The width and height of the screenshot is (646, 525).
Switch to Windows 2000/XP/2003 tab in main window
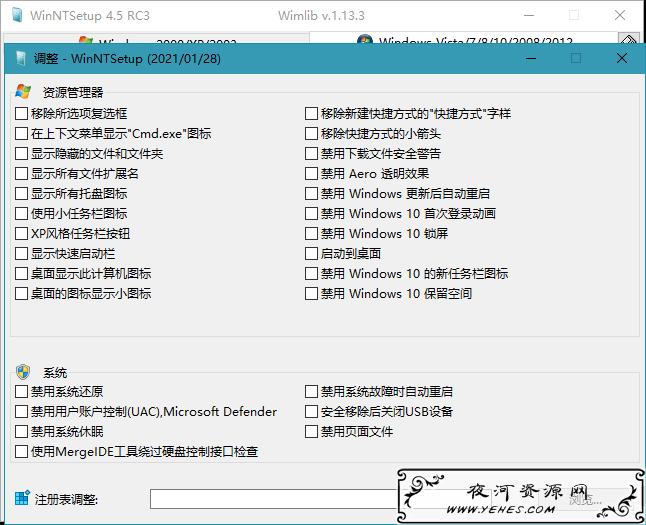157,40
